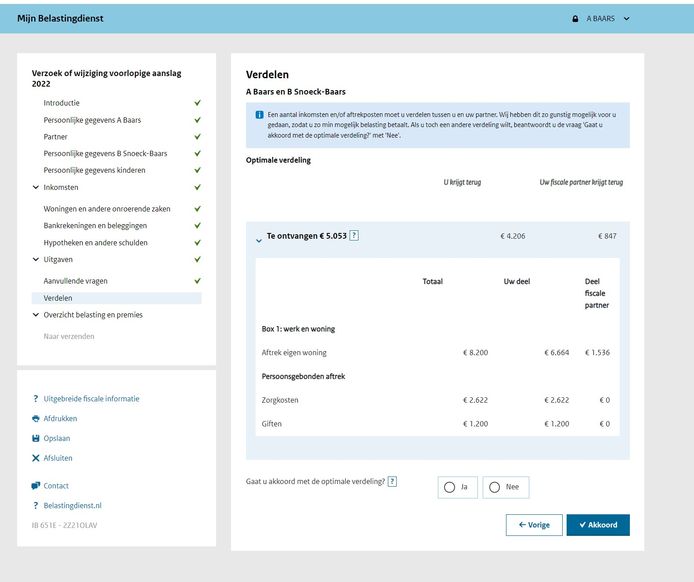Select the Ja radio button

click(450, 487)
